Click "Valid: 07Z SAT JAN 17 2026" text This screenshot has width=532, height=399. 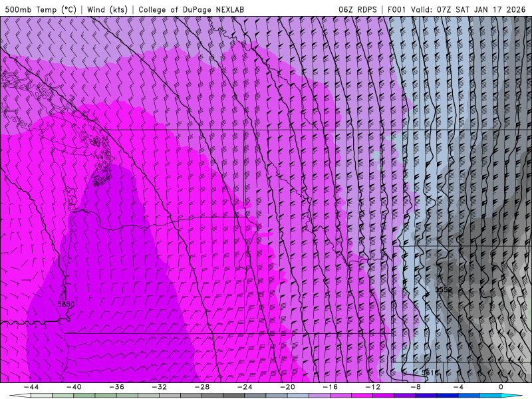tap(468, 9)
